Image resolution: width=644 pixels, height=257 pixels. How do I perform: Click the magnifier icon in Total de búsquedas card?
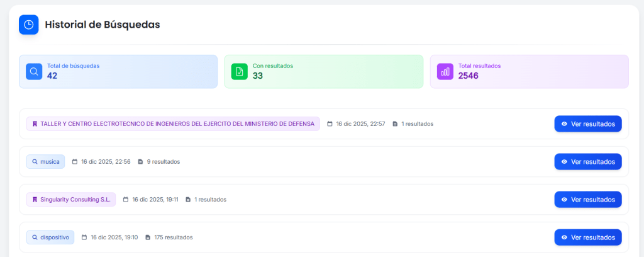point(34,71)
